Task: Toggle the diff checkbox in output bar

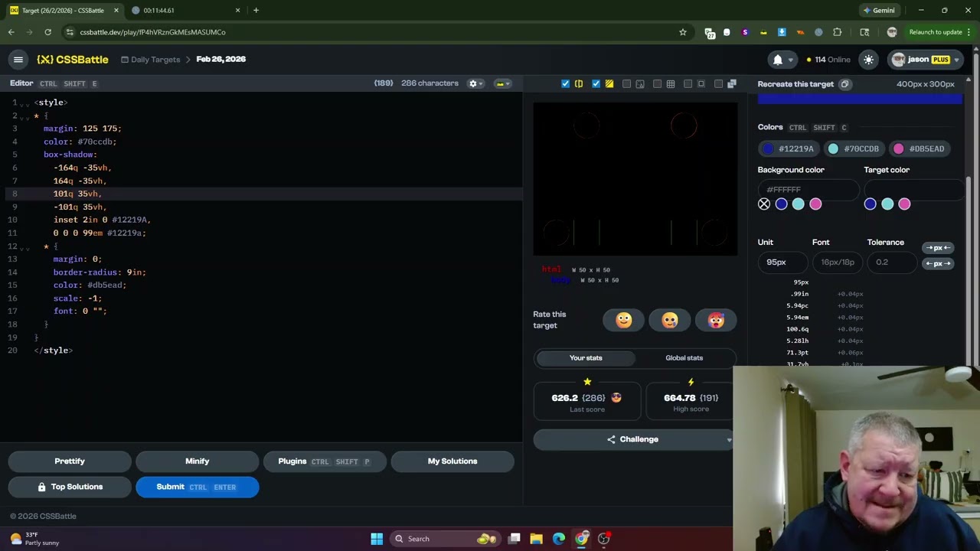Action: pyautogui.click(x=596, y=83)
